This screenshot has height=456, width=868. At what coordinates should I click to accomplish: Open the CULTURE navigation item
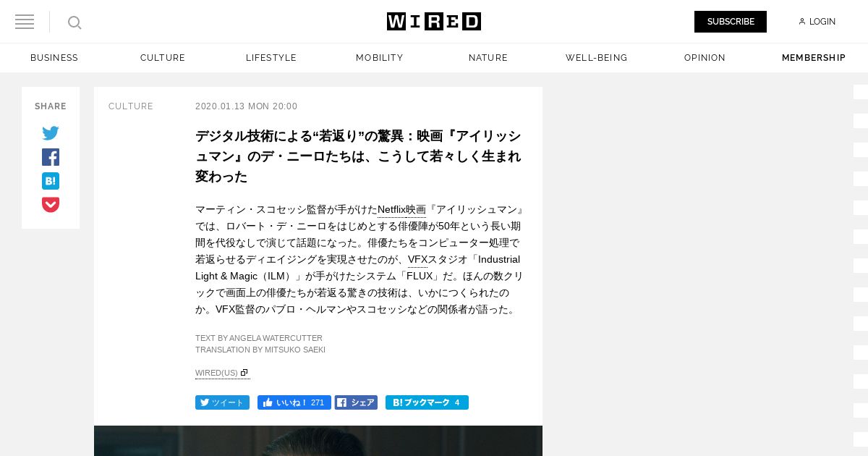click(x=163, y=58)
